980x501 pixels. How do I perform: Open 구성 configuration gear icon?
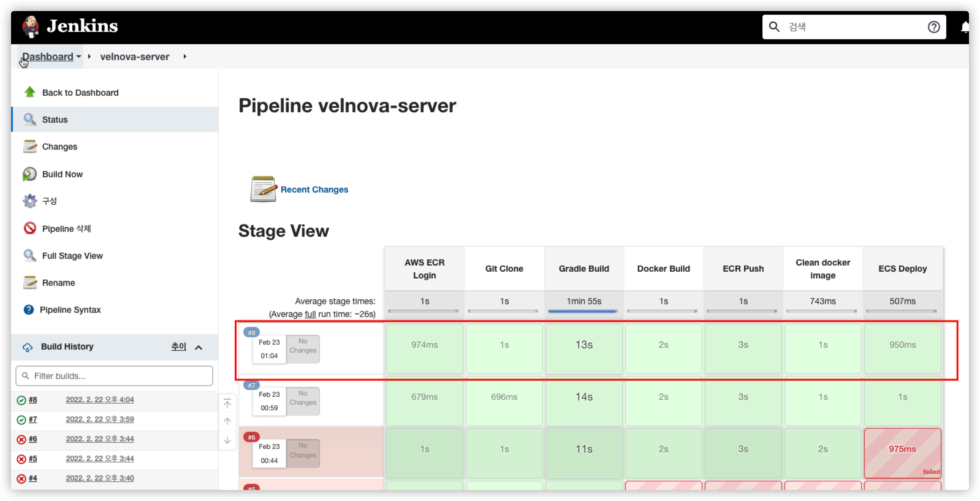coord(30,201)
